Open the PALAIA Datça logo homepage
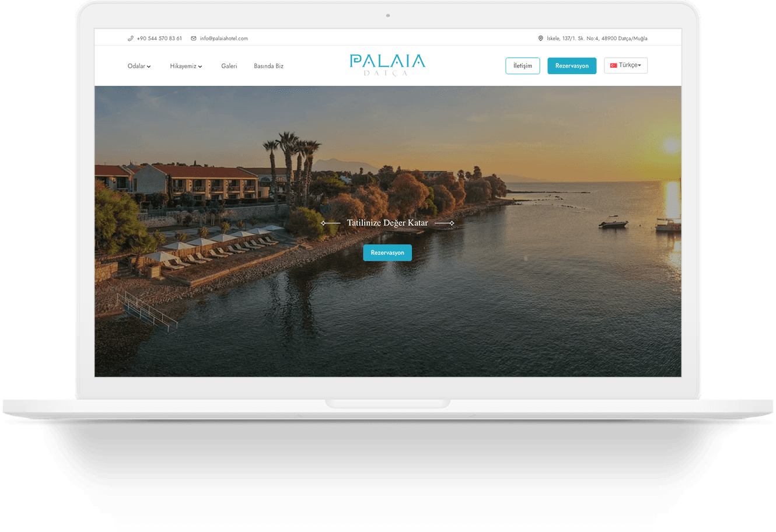Image resolution: width=776 pixels, height=532 pixels. click(x=387, y=65)
